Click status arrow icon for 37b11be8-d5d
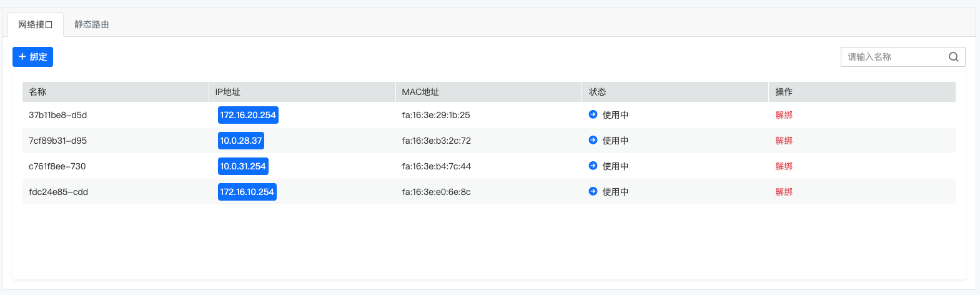 click(x=593, y=114)
